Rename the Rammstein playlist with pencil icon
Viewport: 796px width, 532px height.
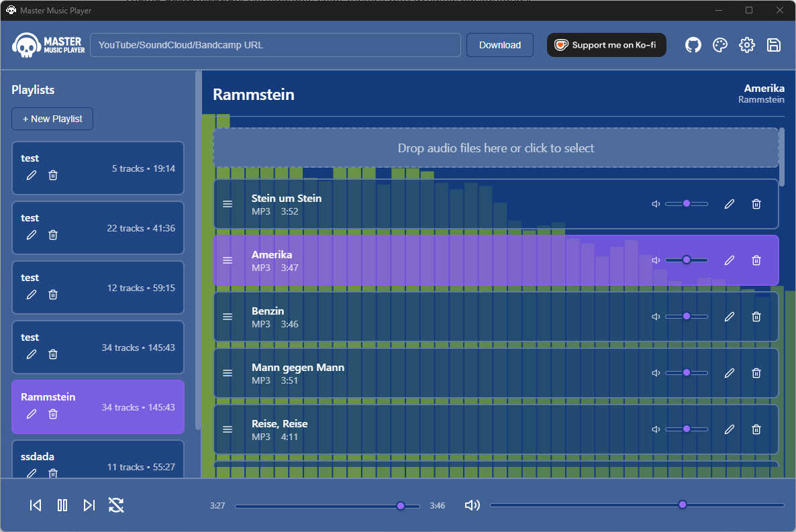click(x=32, y=414)
